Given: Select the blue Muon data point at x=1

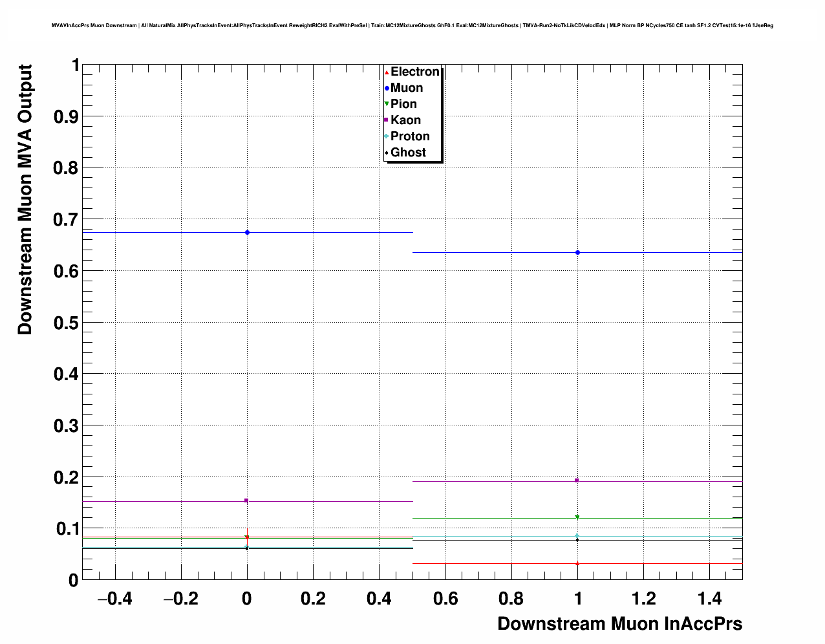Looking at the screenshot, I should point(577,252).
